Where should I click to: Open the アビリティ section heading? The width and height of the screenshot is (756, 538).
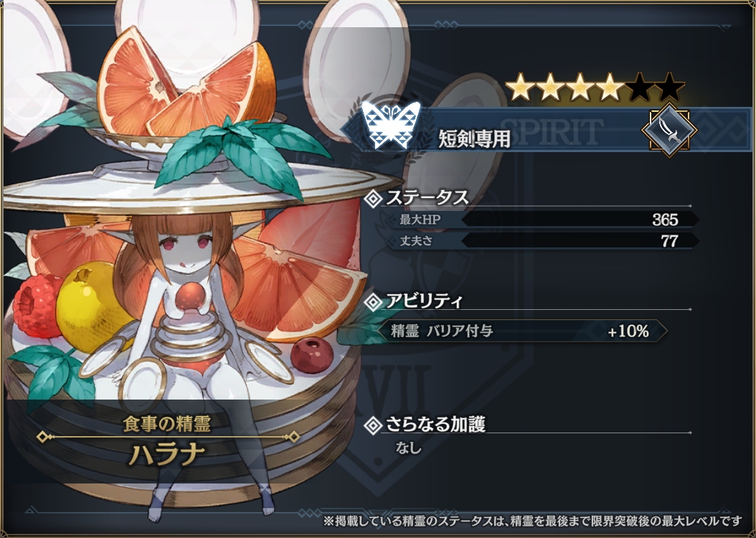click(x=425, y=301)
